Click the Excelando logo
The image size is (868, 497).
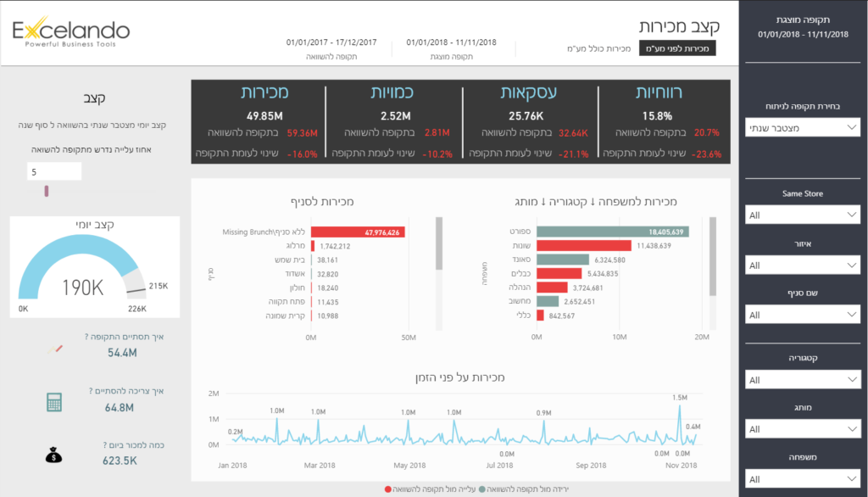pyautogui.click(x=71, y=34)
